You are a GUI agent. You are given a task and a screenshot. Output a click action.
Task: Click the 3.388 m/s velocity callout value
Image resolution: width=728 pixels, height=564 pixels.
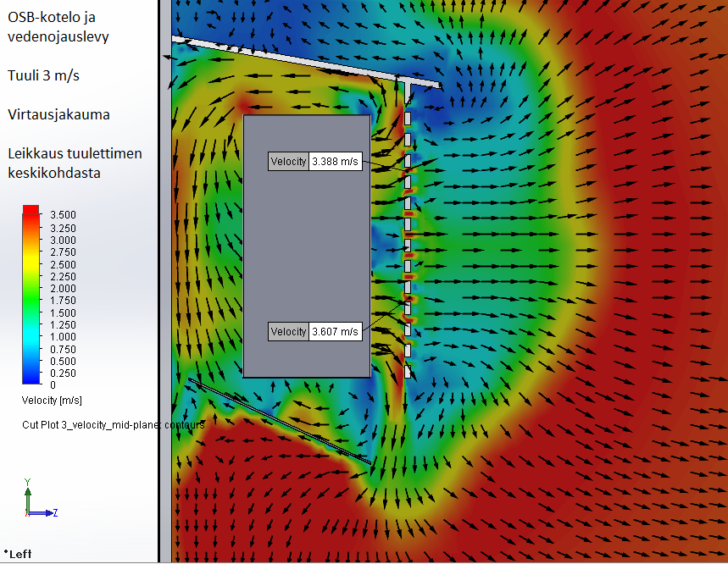point(336,162)
